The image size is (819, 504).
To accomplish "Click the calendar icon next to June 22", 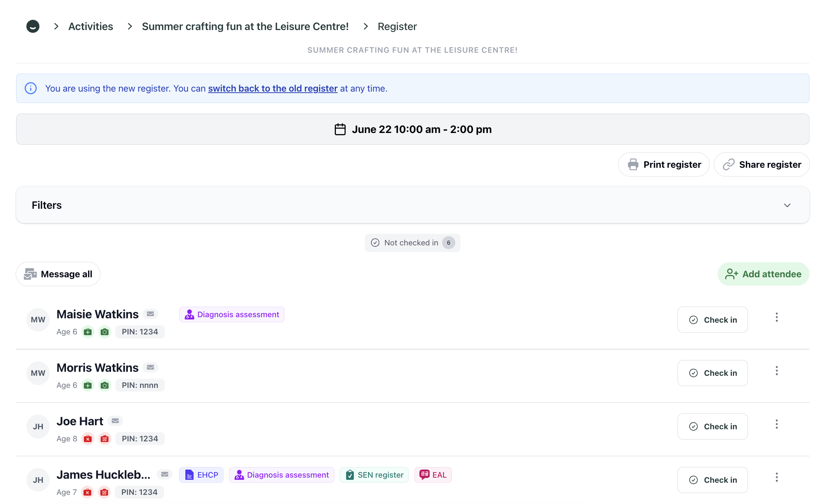I will pos(340,129).
